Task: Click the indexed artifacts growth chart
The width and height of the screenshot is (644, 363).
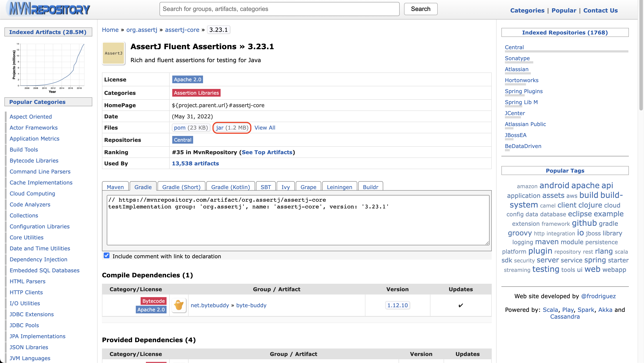Action: (49, 67)
